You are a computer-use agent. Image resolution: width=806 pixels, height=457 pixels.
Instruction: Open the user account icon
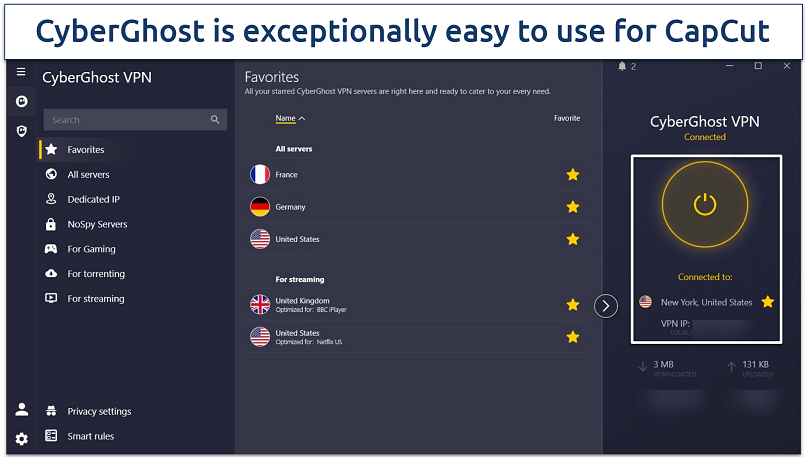[x=21, y=410]
